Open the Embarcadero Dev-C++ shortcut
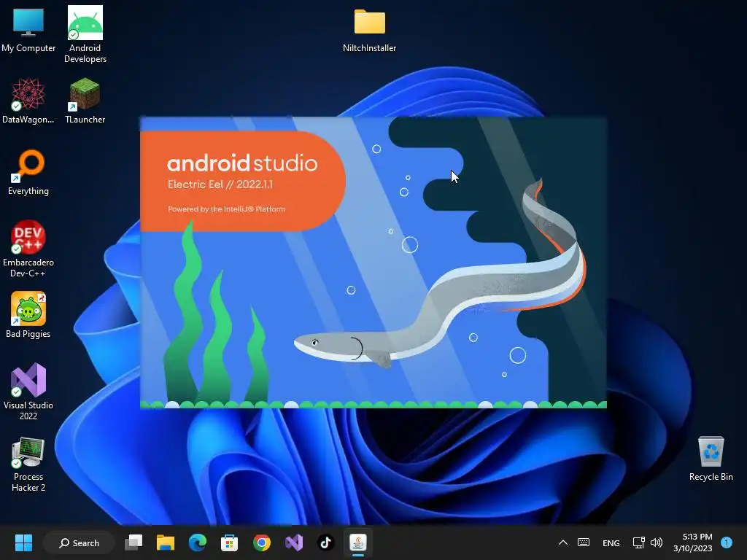The image size is (747, 560). 28,249
